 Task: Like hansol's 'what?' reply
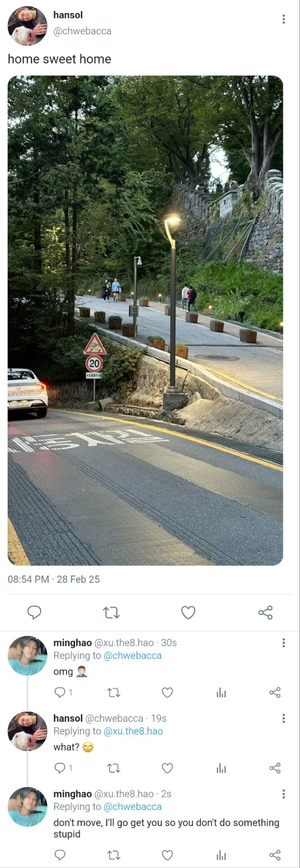167,768
